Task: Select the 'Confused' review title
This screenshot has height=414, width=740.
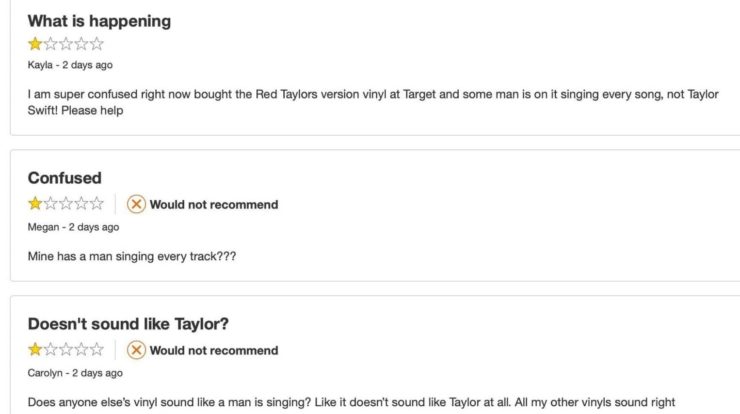Action: click(65, 178)
